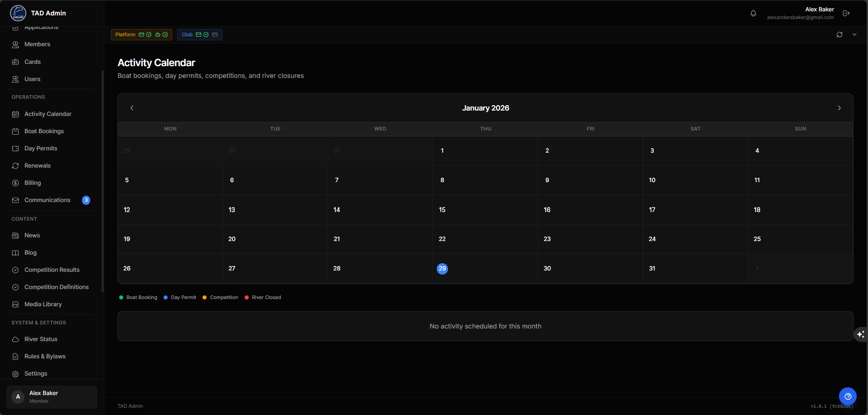Image resolution: width=868 pixels, height=415 pixels.
Task: Click the green Boat Booking legend dot
Action: (121, 298)
